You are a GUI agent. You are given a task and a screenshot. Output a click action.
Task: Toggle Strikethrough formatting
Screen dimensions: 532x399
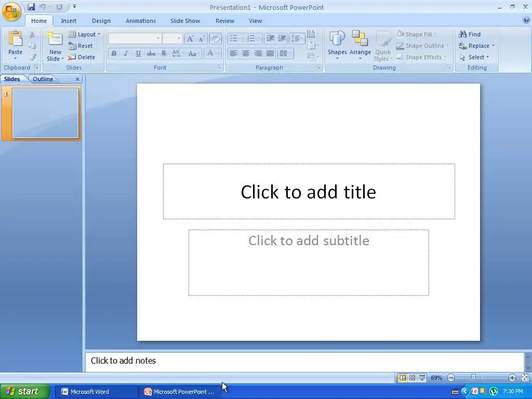[151, 54]
